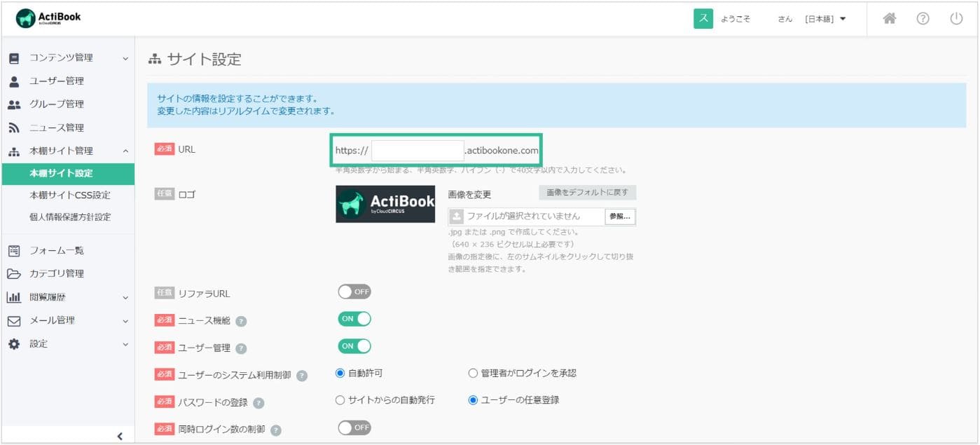Turn off the ユーザー管理 switch

[x=354, y=346]
